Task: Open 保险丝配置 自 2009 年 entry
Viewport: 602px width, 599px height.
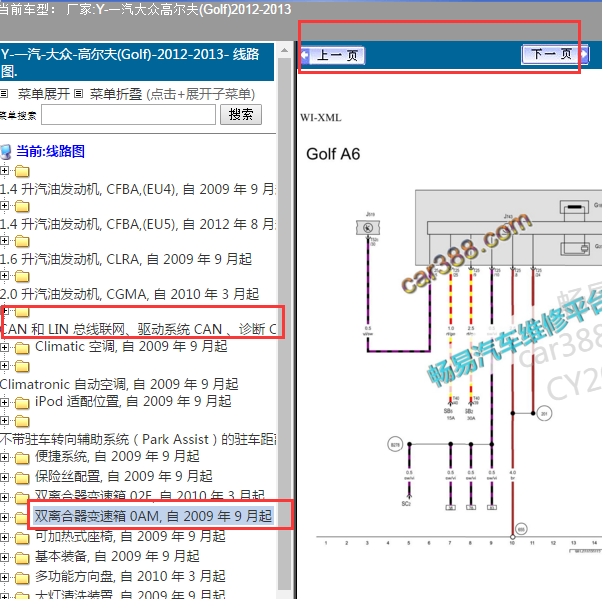Action: [x=124, y=476]
